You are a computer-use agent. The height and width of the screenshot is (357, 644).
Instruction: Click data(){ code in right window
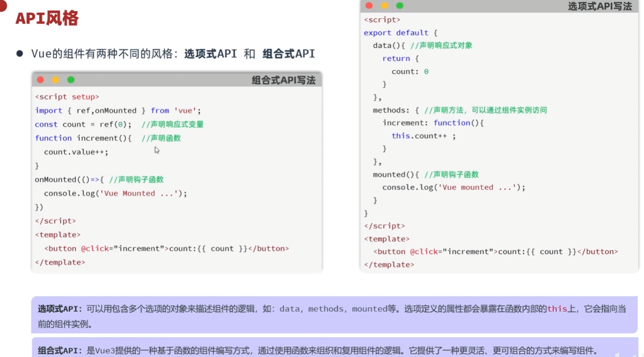coord(389,46)
